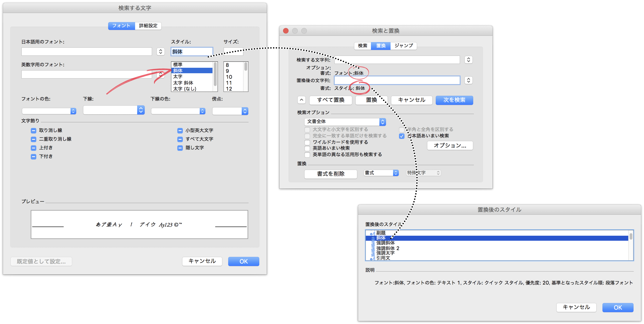Toggle the 二重取り消し線 checkbox
This screenshot has height=324, width=644.
[34, 139]
